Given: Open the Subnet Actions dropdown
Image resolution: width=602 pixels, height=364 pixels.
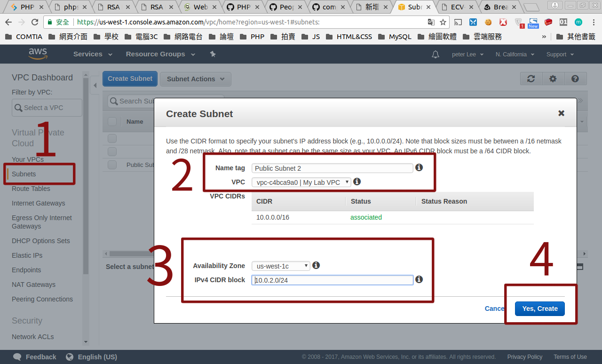Looking at the screenshot, I should tap(195, 79).
